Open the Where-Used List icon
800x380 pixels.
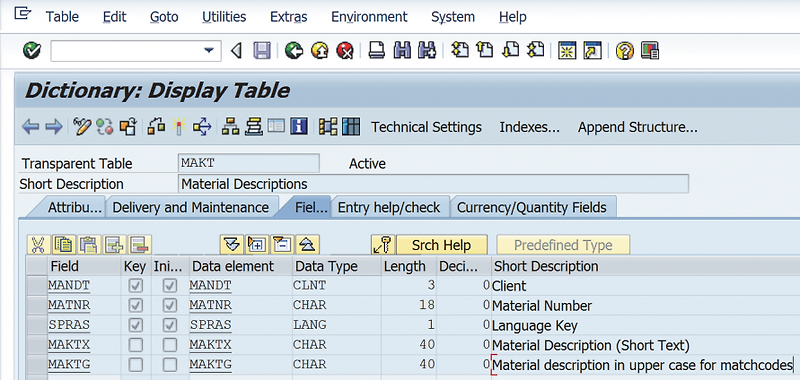click(x=202, y=126)
